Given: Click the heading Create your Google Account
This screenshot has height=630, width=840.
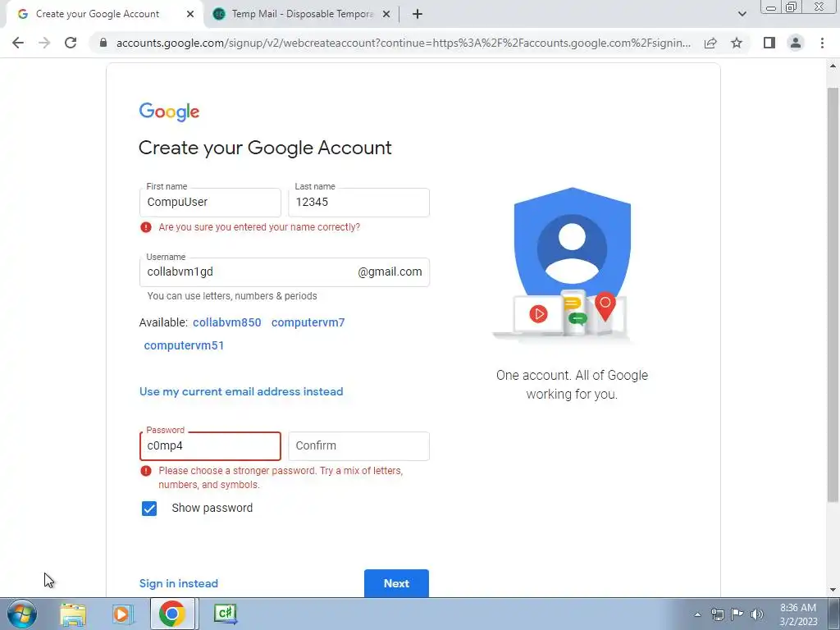Looking at the screenshot, I should pos(265,148).
